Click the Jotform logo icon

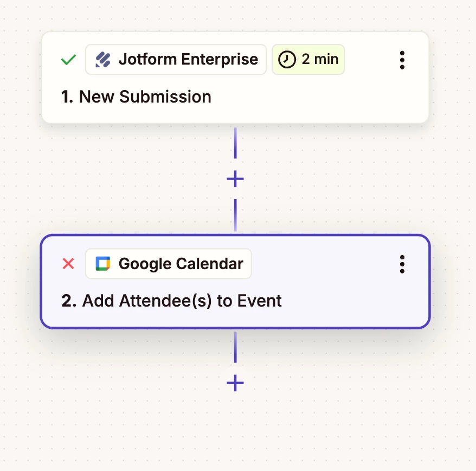[x=103, y=60]
